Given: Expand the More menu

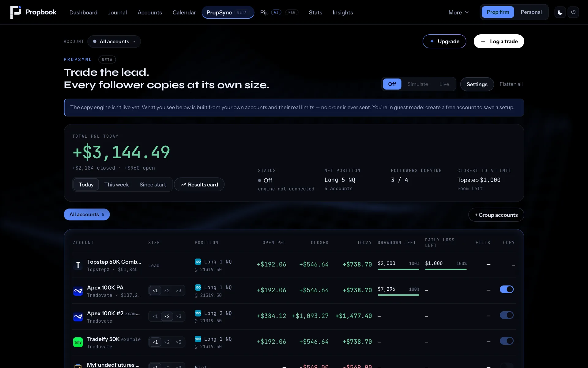Looking at the screenshot, I should click(x=458, y=12).
